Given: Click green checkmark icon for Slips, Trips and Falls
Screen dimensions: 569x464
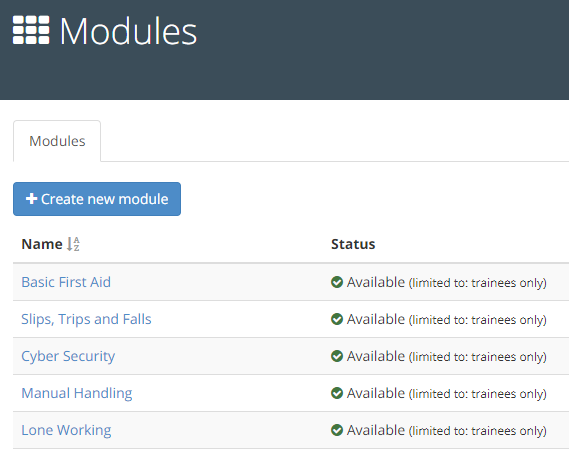Looking at the screenshot, I should coord(337,319).
